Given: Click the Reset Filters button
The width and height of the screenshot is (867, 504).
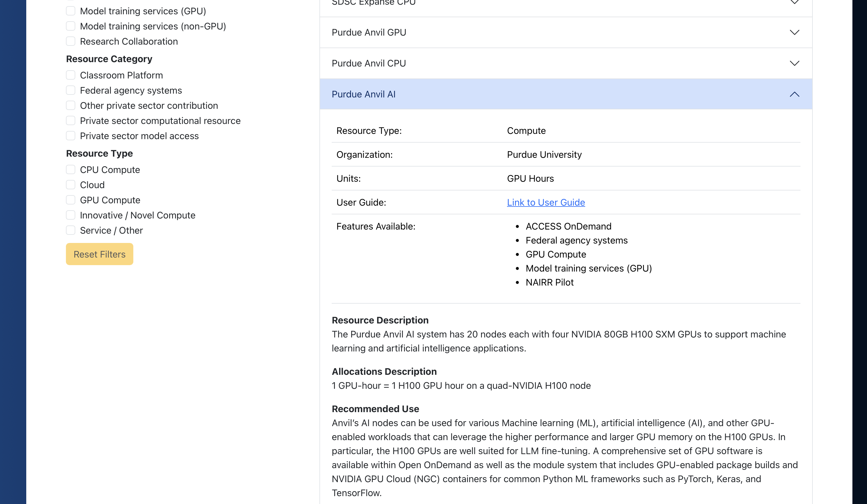Looking at the screenshot, I should tap(99, 254).
